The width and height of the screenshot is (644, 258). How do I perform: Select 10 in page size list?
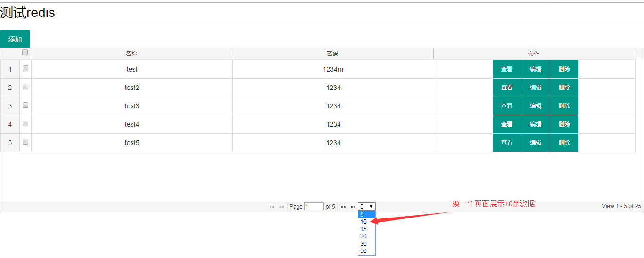(367, 222)
